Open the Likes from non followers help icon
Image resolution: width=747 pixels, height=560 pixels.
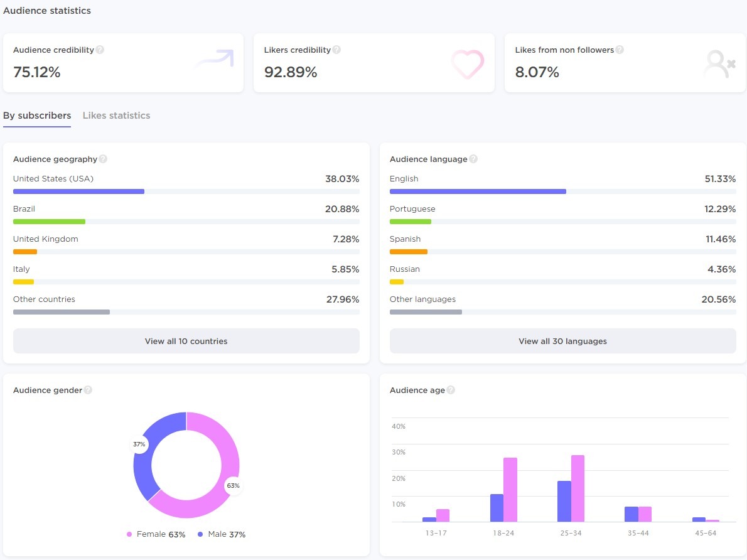pos(620,50)
